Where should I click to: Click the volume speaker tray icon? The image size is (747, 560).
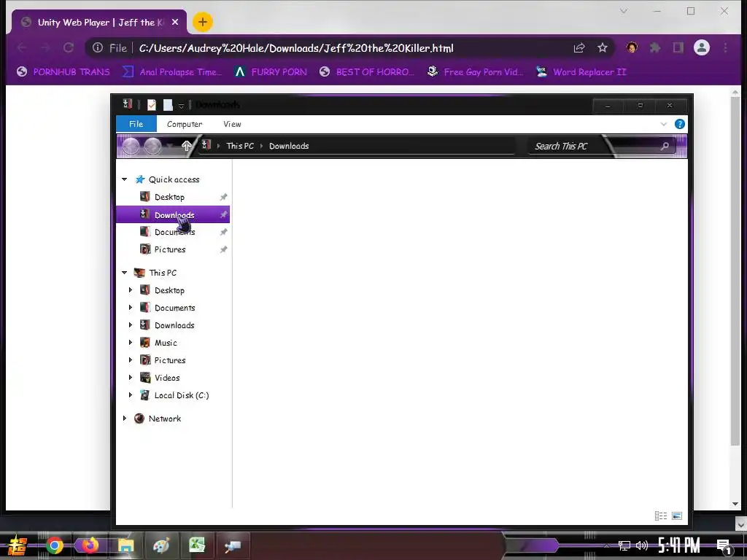(642, 545)
